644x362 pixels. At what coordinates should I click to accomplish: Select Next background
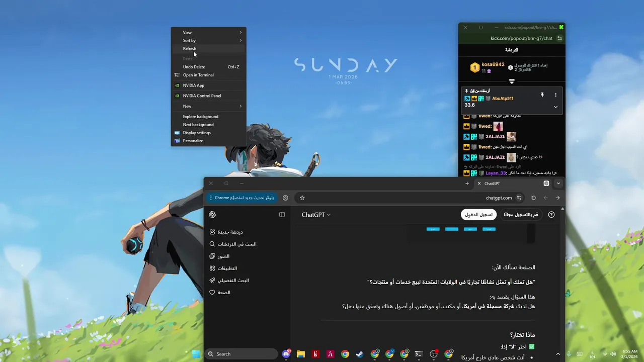click(208, 125)
